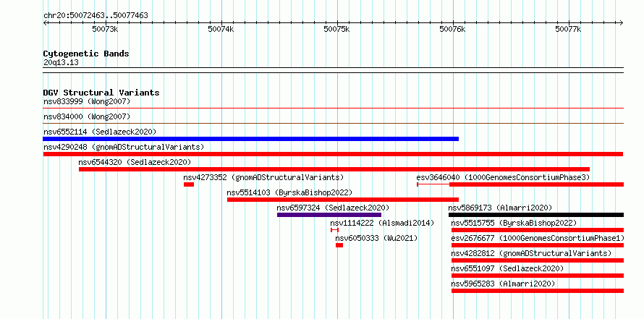Select the purple nsv6597324 variant bar
Viewport: 644px width, 319px height.
click(329, 215)
